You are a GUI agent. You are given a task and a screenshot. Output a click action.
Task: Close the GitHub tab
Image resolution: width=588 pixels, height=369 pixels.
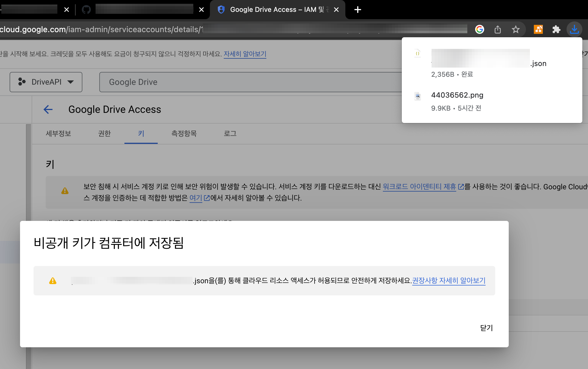click(201, 10)
